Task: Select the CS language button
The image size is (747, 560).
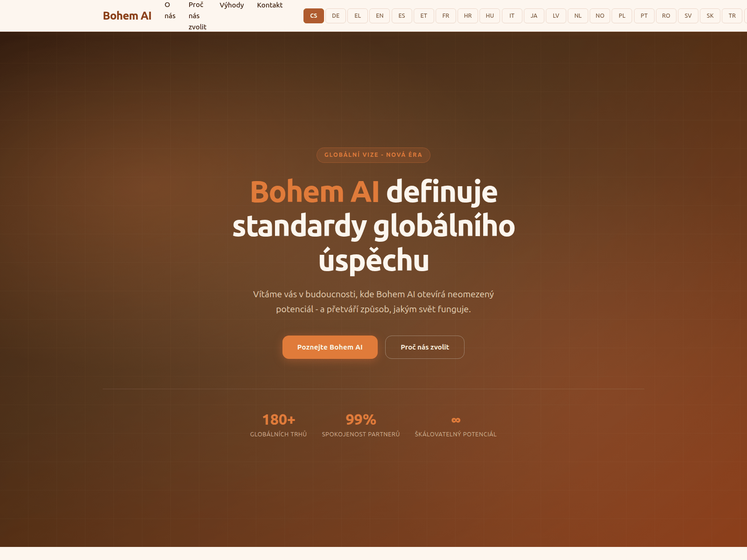Action: 314,16
